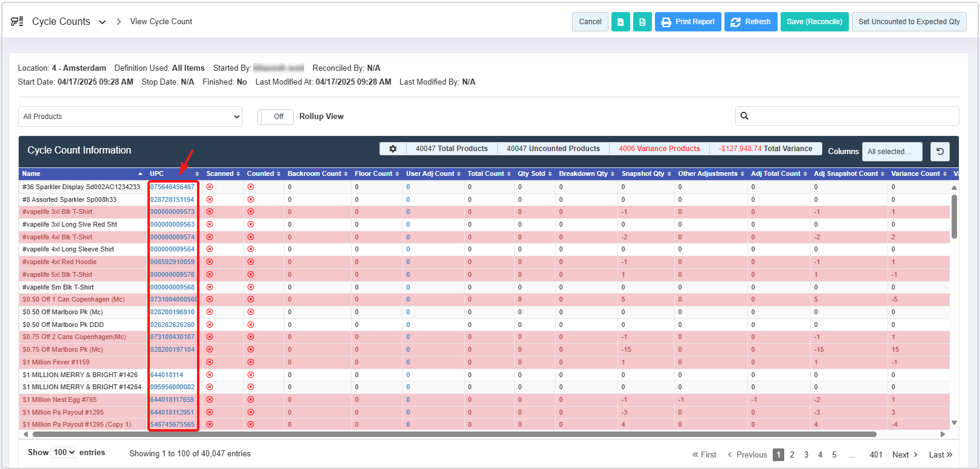Go to page 2 of entries
This screenshot has width=980, height=469.
[792, 454]
